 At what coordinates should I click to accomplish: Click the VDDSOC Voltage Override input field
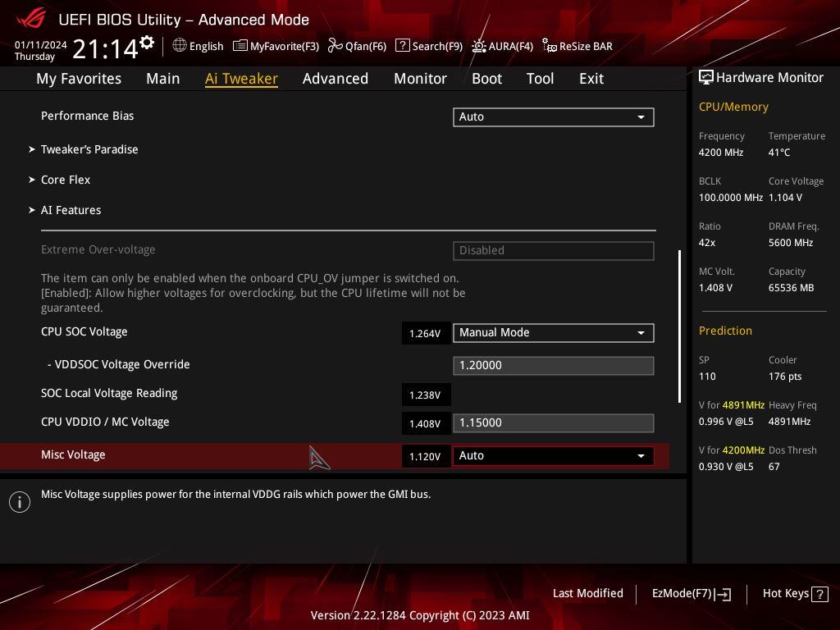click(554, 366)
